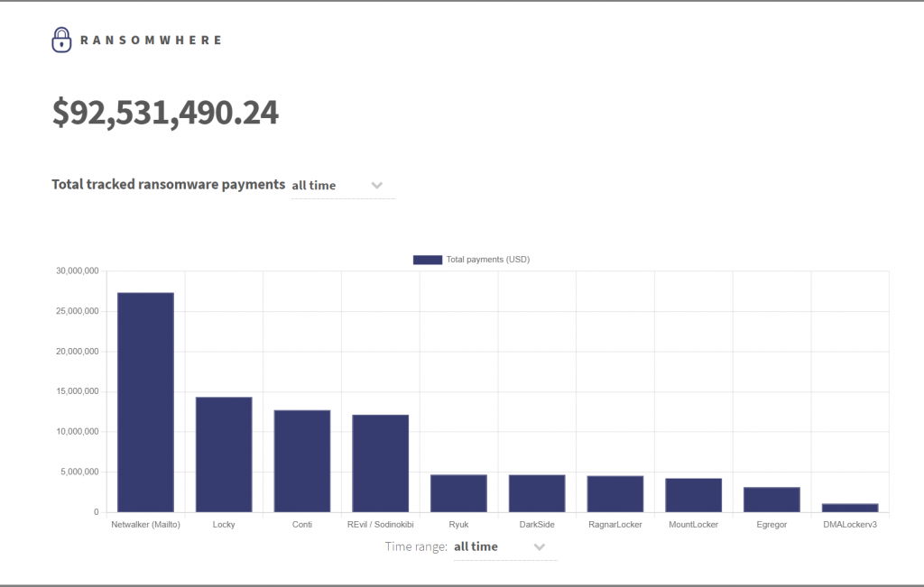Select the Egregor bar
The height and width of the screenshot is (587, 924).
[772, 500]
